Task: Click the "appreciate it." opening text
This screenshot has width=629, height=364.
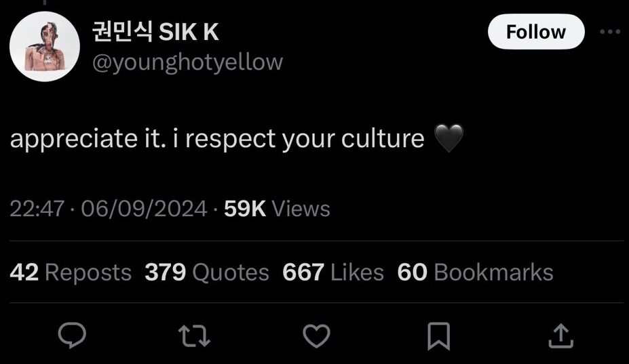Action: [x=88, y=139]
